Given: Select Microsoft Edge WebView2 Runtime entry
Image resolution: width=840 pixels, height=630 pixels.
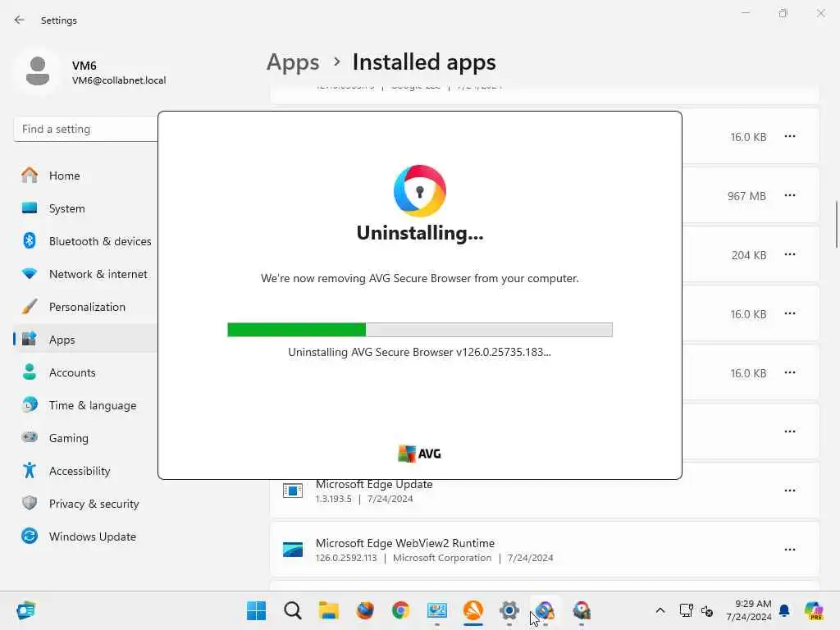Looking at the screenshot, I should click(545, 550).
